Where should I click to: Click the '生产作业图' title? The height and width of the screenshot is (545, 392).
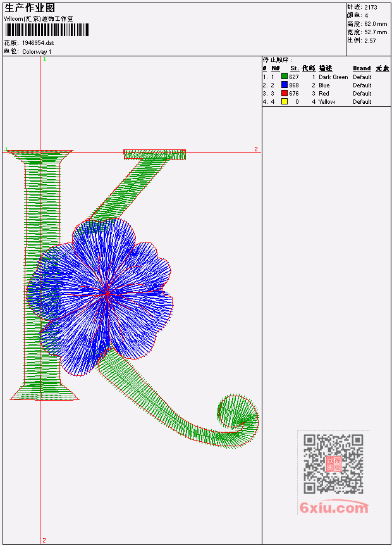tap(30, 8)
